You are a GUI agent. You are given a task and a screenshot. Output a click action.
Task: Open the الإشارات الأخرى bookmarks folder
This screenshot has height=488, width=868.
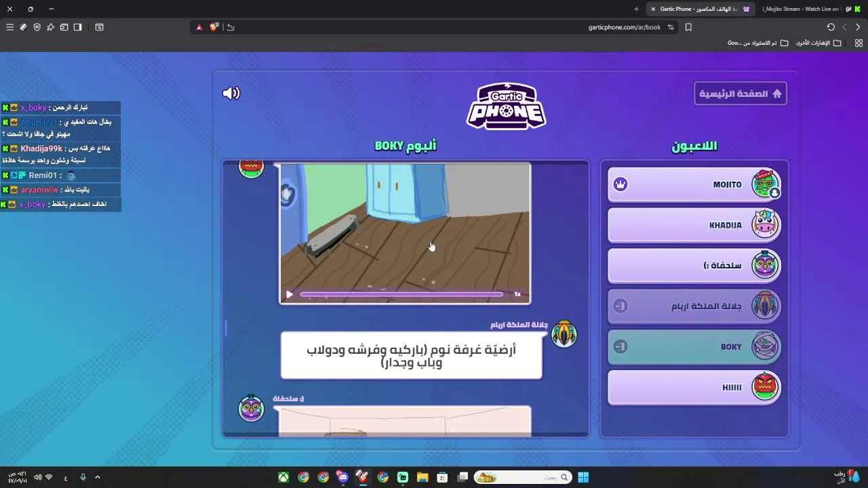(818, 43)
